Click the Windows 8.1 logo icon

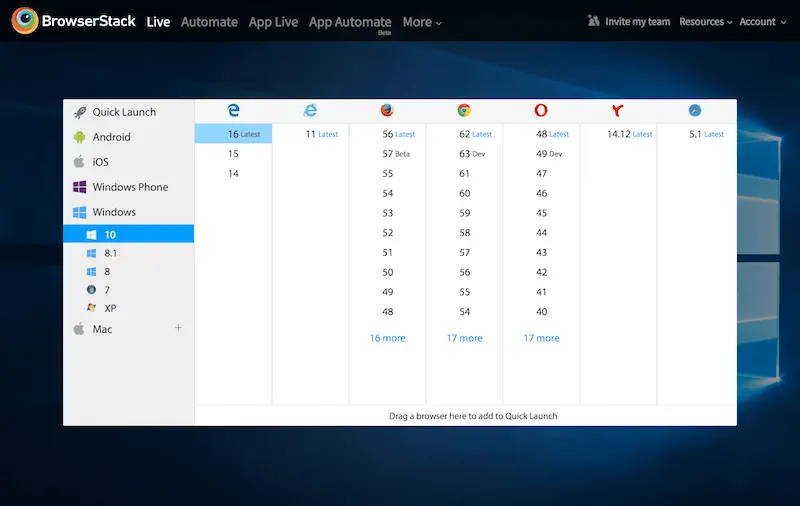pos(91,253)
